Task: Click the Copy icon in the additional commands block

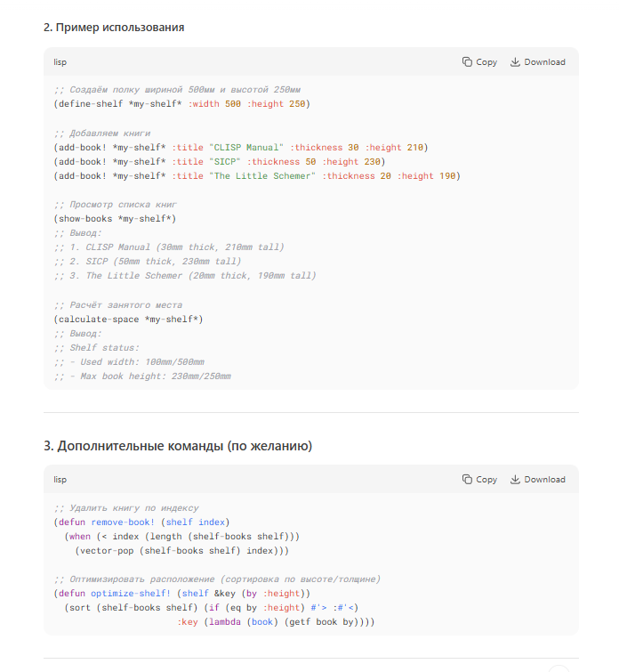Action: point(468,480)
